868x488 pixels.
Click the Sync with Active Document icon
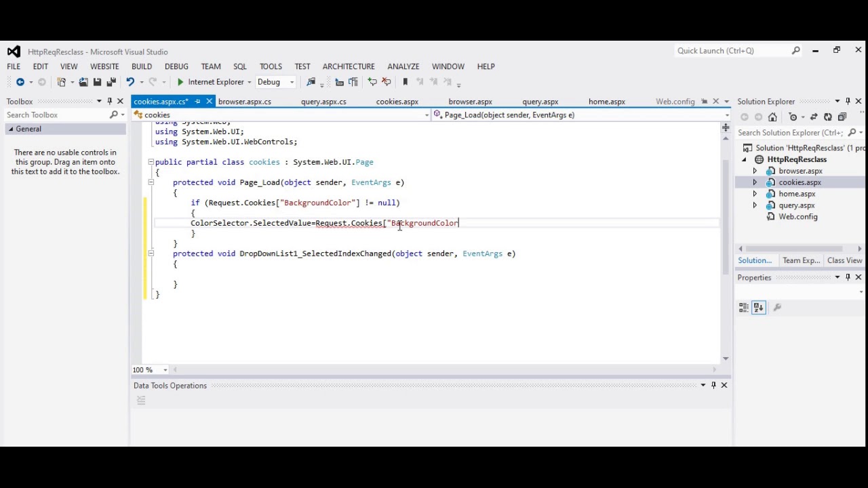click(x=814, y=117)
